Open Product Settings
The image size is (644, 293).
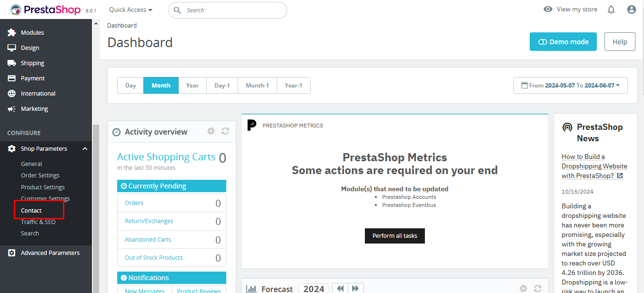click(x=43, y=187)
